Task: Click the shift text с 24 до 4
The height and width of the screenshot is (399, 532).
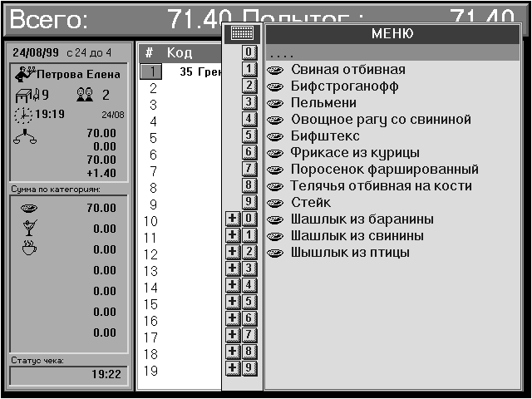Action: (x=89, y=53)
